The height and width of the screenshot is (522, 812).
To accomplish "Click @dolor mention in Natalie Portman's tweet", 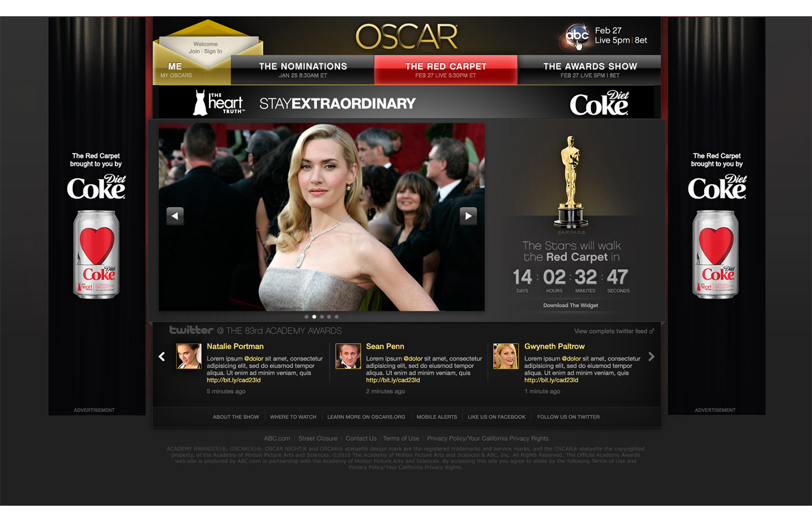I will [253, 358].
